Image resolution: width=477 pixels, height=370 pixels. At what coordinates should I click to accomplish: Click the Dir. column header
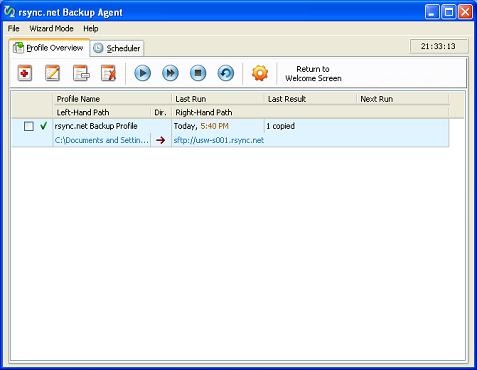[161, 112]
